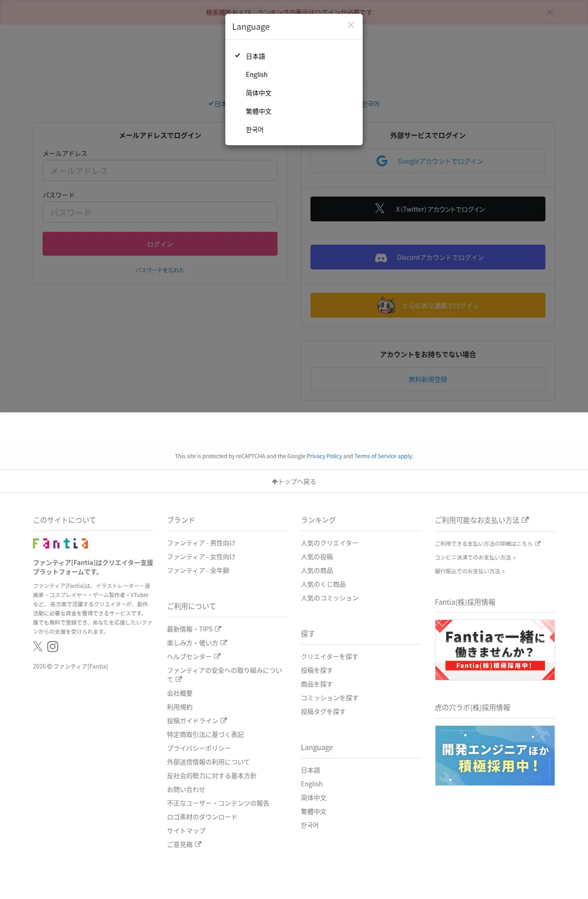Open 反社会的勢力に対する基本方針 link
Viewport: 588px width, 899px height.
coord(212,776)
